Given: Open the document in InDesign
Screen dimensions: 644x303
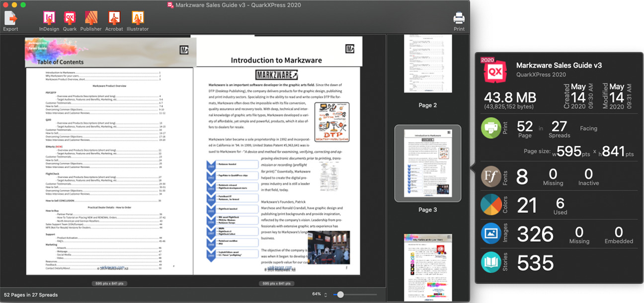Looking at the screenshot, I should click(x=49, y=18).
